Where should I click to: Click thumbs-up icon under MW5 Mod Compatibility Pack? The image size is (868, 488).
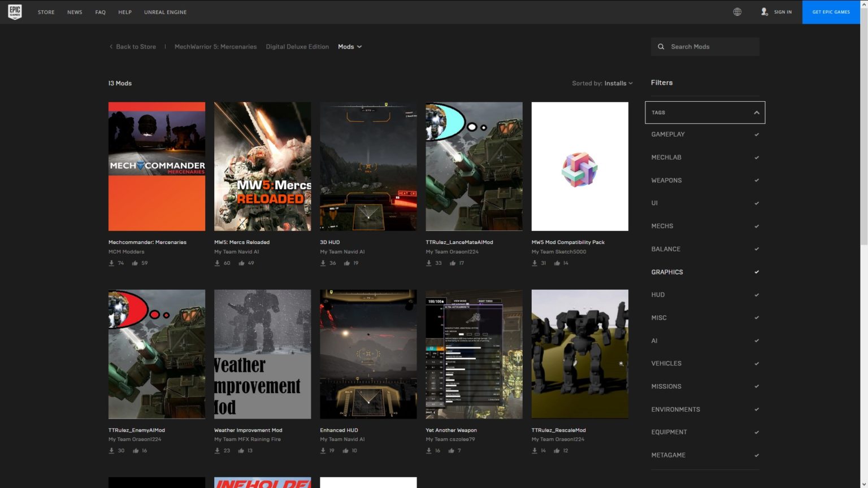(x=557, y=263)
